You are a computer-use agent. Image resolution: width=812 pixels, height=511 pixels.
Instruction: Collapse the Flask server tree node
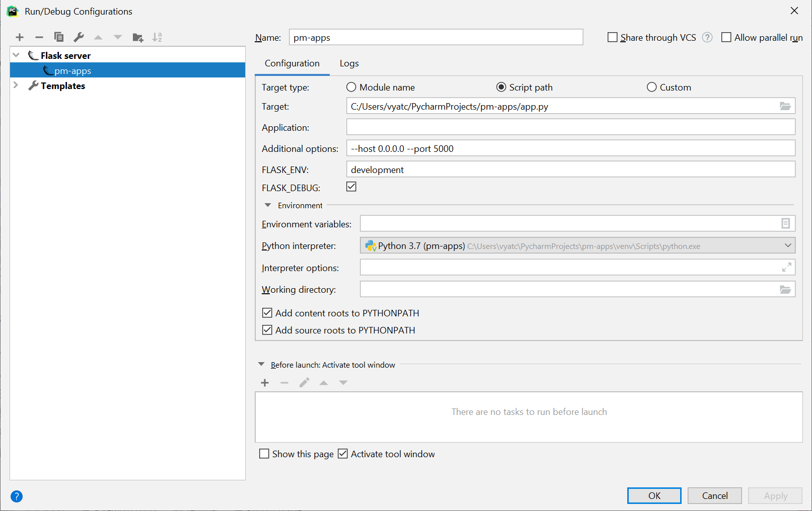pyautogui.click(x=16, y=55)
